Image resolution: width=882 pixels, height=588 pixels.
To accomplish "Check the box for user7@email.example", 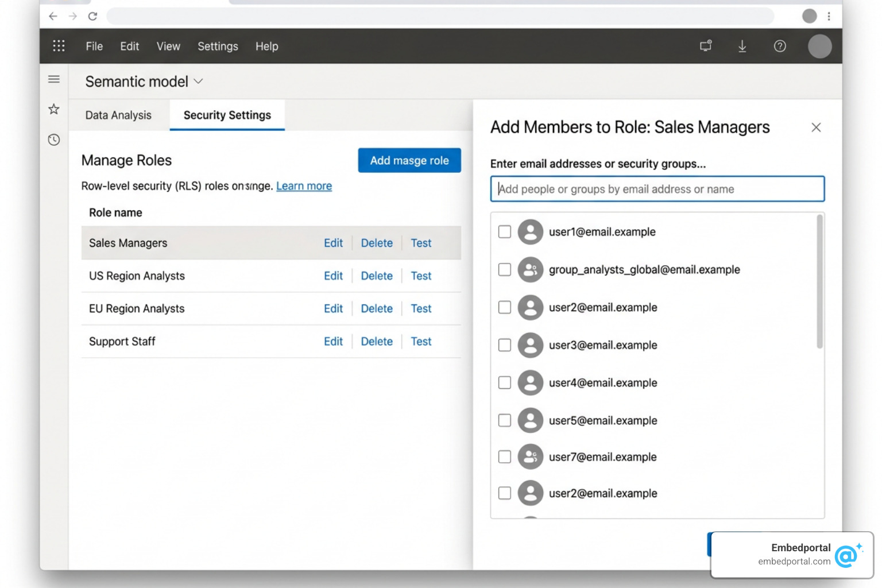I will pos(505,457).
